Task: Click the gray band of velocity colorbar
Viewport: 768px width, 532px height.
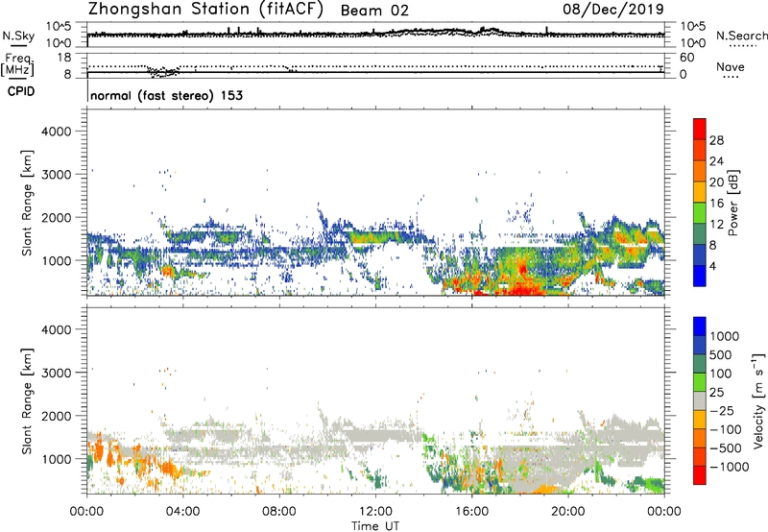Action: pos(700,400)
